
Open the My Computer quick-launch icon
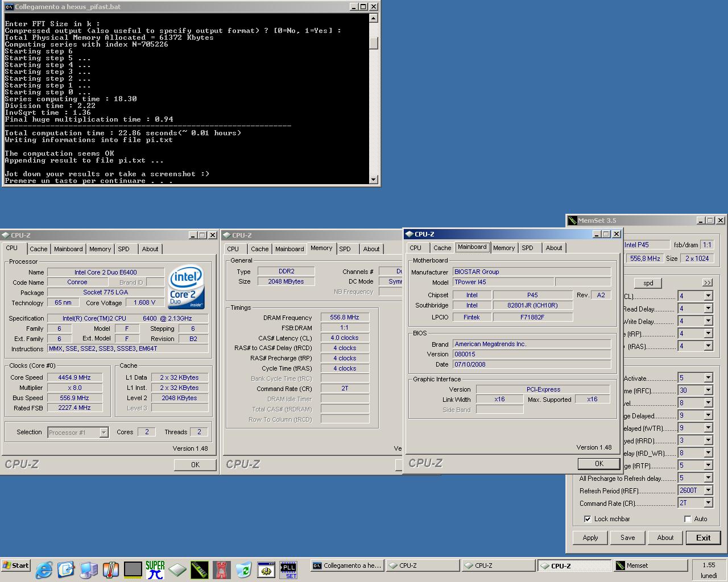point(88,569)
